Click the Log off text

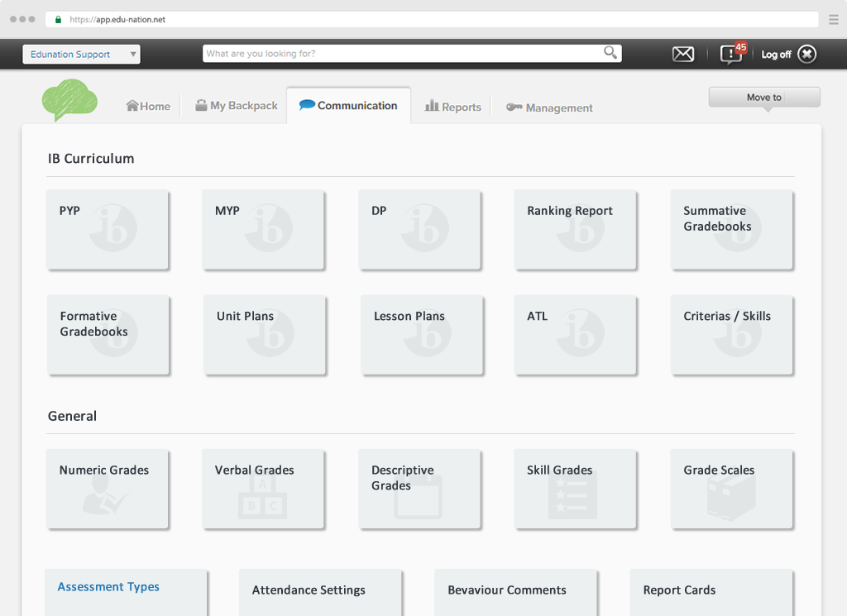[x=776, y=55]
